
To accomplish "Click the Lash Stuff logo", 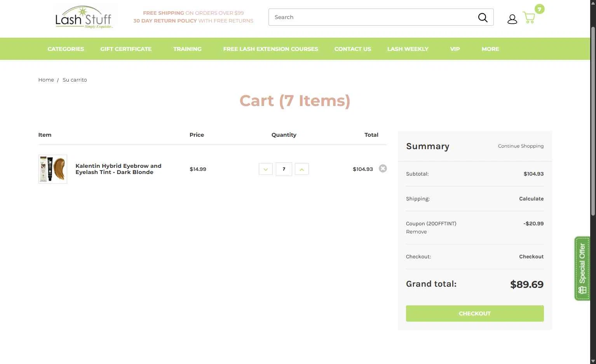I will coord(84,17).
